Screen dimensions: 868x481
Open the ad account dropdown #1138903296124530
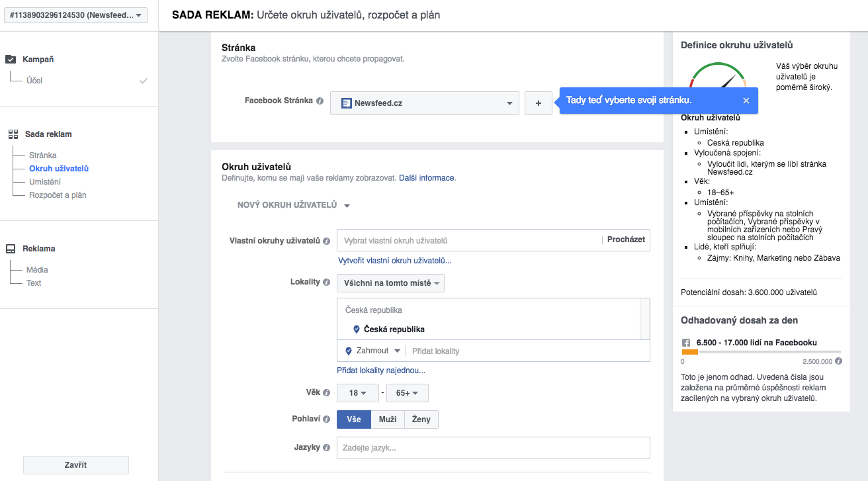point(75,15)
